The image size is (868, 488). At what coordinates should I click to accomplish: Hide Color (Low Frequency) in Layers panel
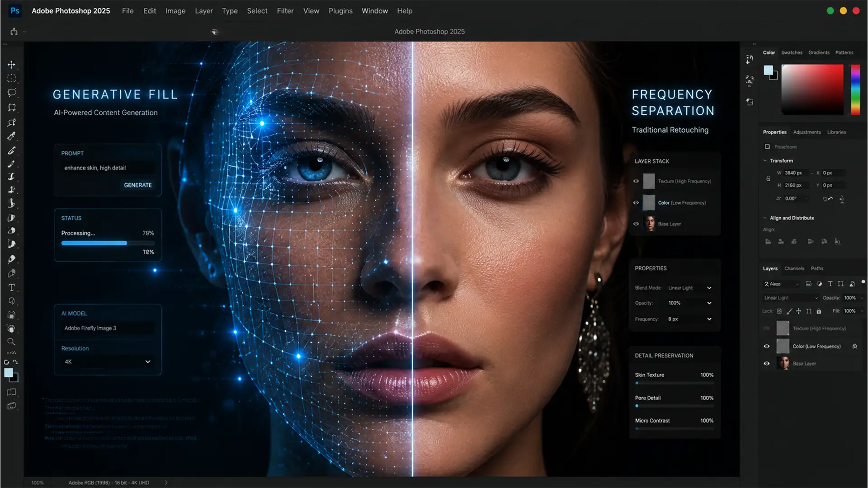[x=767, y=346]
